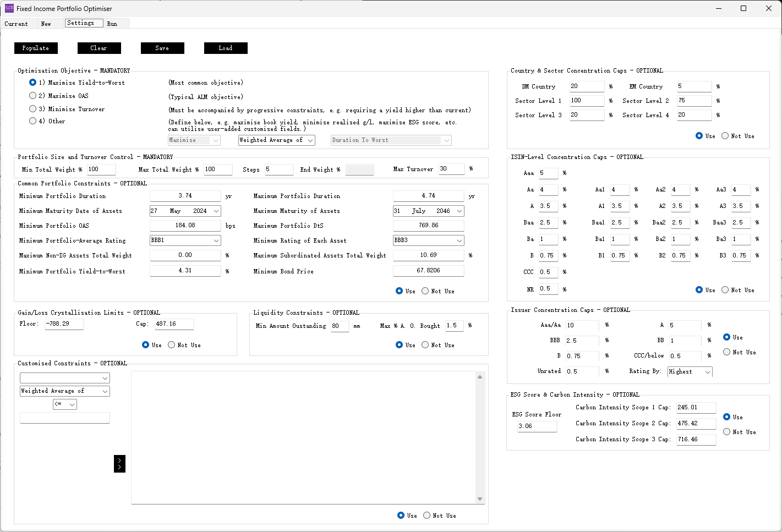Image resolution: width=782 pixels, height=532 pixels.
Task: Click the double-chevron add constraint button
Action: [x=119, y=464]
